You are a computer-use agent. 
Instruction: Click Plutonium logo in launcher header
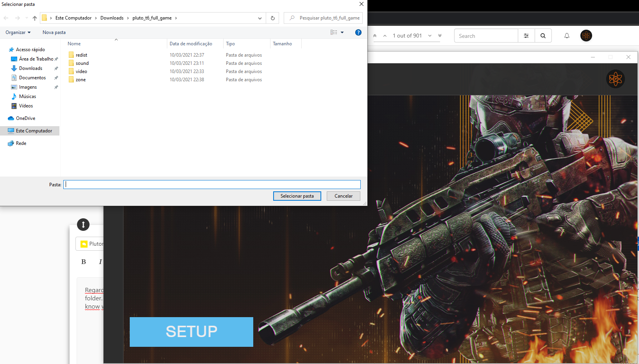tap(615, 79)
